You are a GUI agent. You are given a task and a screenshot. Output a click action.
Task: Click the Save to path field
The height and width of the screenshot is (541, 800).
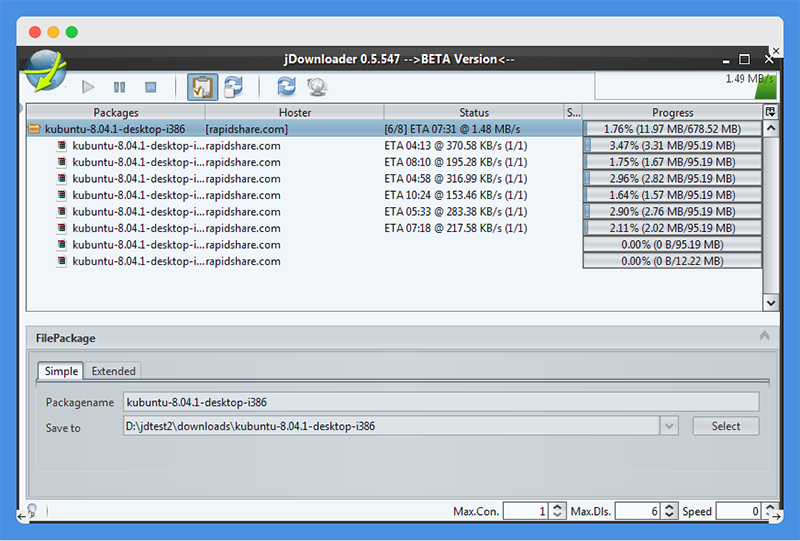tap(391, 426)
